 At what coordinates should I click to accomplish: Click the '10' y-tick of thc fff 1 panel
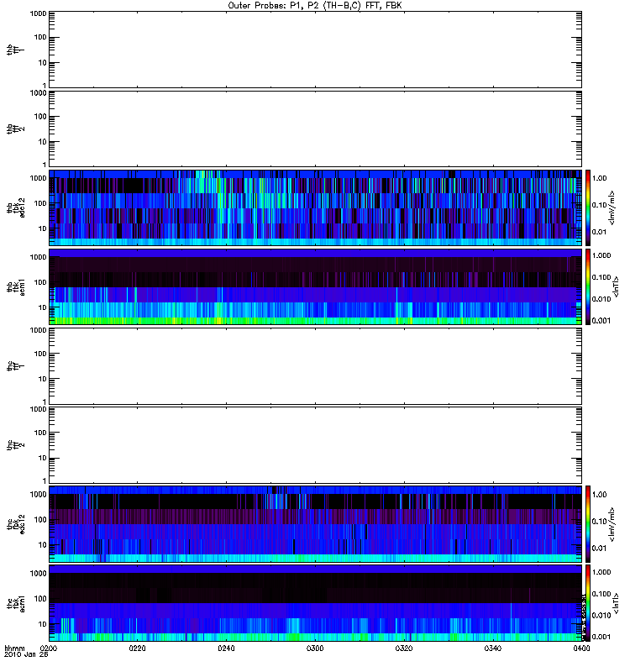(43, 380)
